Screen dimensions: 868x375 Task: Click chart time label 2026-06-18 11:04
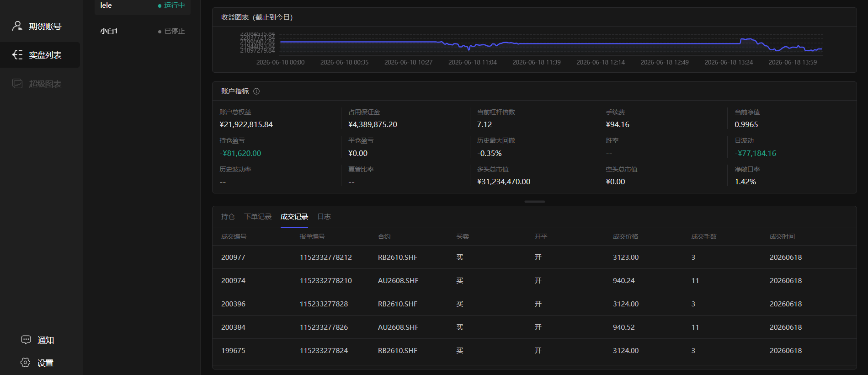point(472,62)
